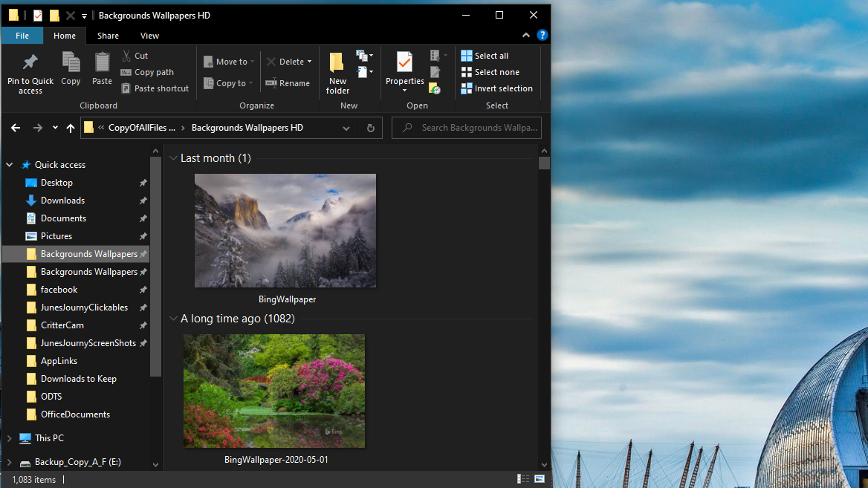Click magnifier icon in search box
The height and width of the screenshot is (488, 868).
(x=407, y=128)
